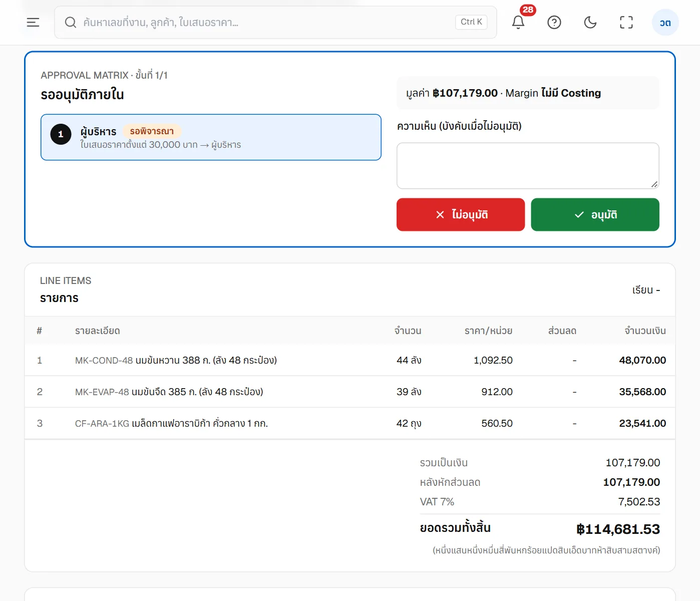Click amount 35,568.00
The image size is (700, 601).
coord(642,392)
